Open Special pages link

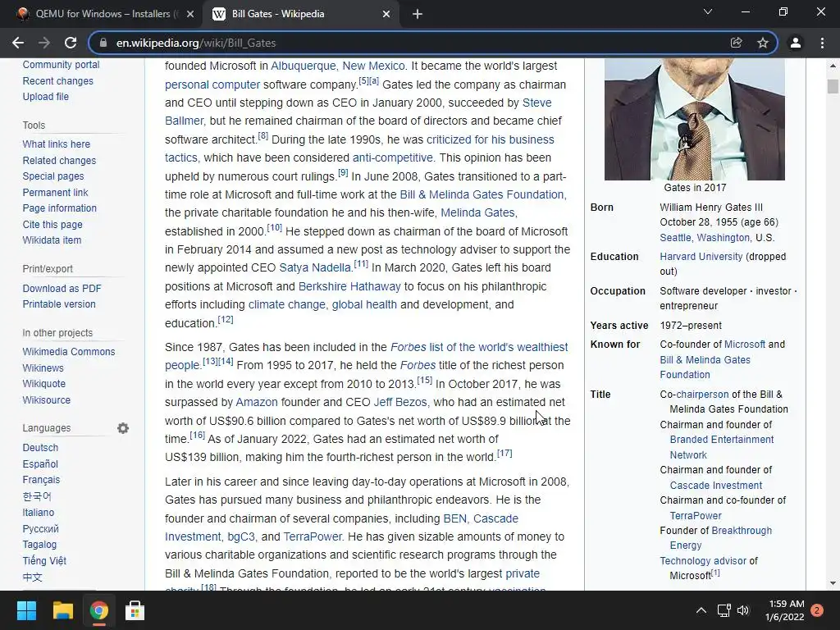[53, 176]
